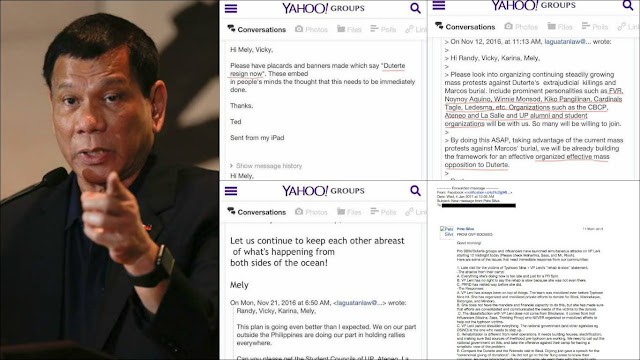Open Files tab in bottom-left panel
640x360 pixels.
point(349,211)
